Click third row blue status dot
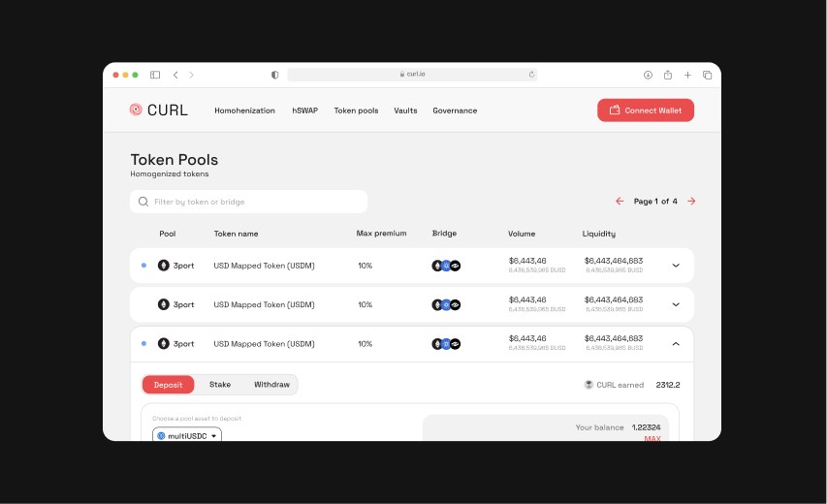This screenshot has width=827, height=504. 143,343
